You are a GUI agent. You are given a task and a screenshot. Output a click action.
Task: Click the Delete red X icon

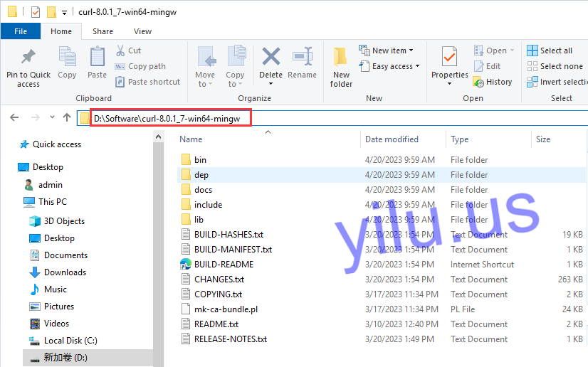271,57
